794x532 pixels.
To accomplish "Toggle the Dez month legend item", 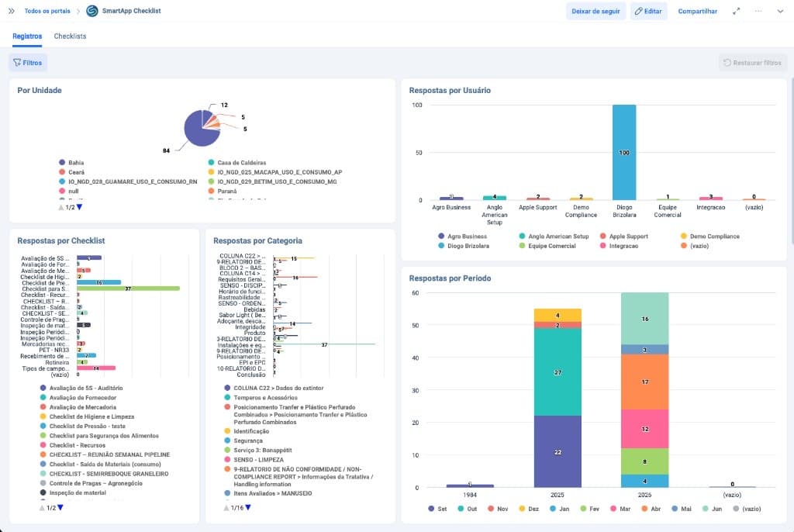I will point(529,509).
